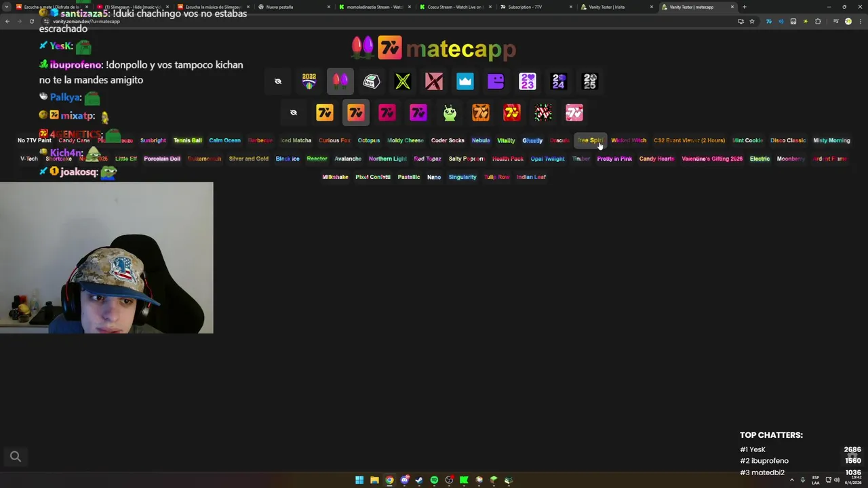The height and width of the screenshot is (488, 868).
Task: Switch to the Nueva pestaña browser tab
Action: [294, 7]
